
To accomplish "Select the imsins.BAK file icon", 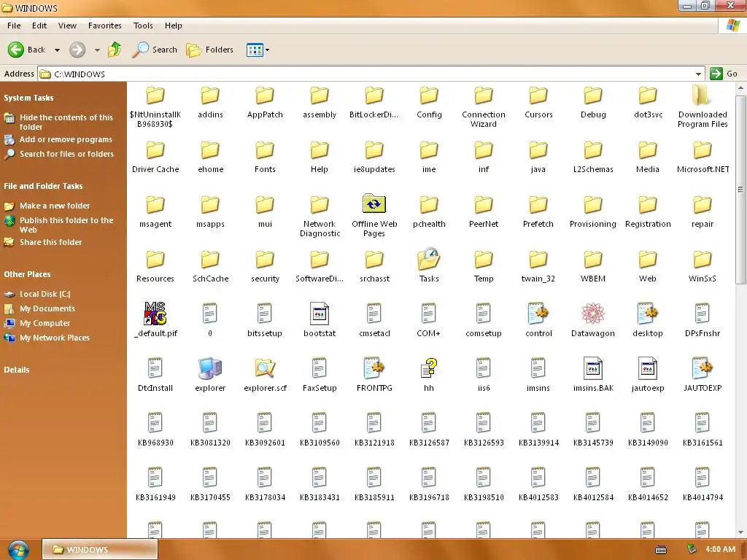I will [x=593, y=368].
